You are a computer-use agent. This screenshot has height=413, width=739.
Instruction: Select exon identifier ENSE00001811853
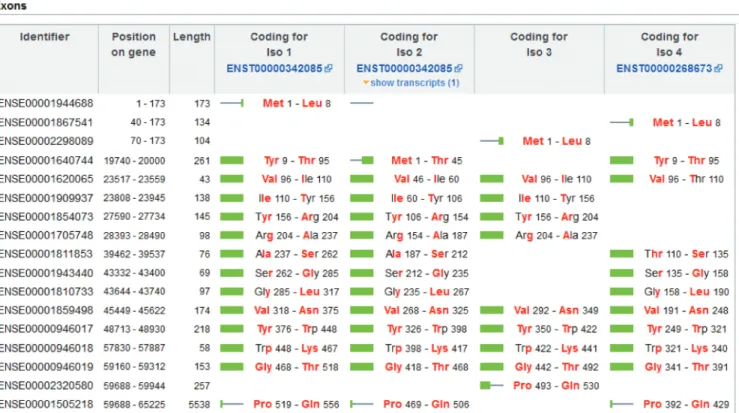coord(46,254)
